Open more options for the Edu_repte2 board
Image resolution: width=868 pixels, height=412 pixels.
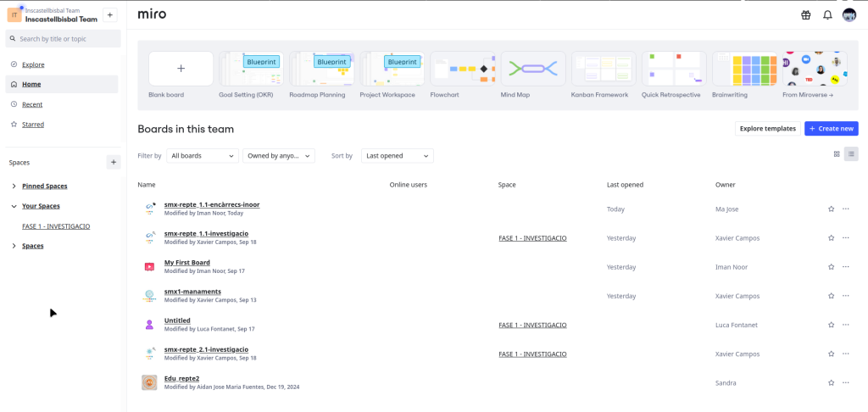click(845, 383)
